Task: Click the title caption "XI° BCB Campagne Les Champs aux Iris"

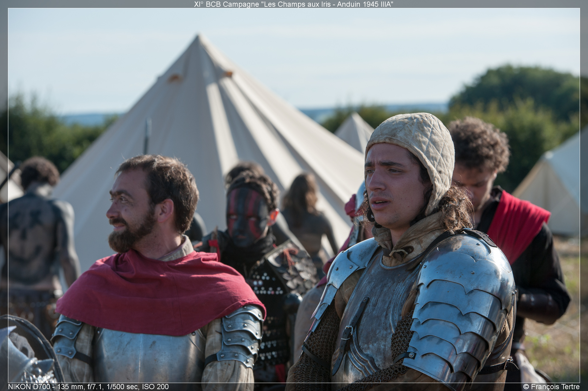Action: pos(294,4)
